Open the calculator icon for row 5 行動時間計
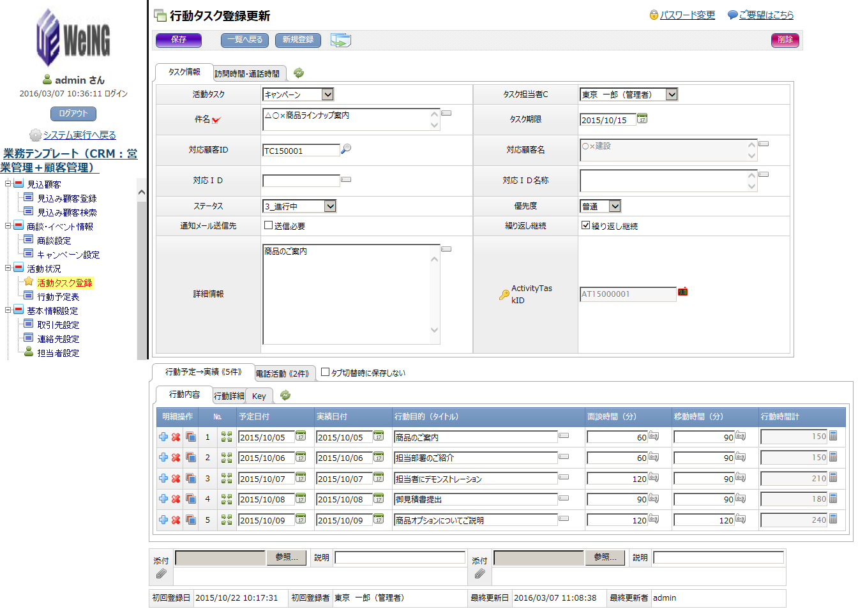This screenshot has height=616, width=858. coord(833,520)
